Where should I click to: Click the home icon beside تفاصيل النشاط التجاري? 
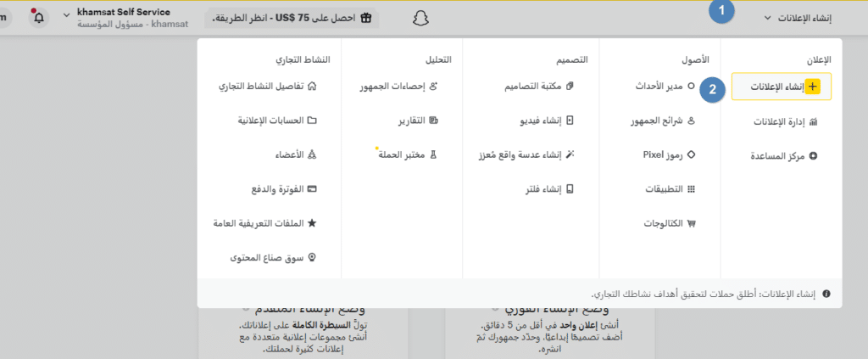(312, 87)
